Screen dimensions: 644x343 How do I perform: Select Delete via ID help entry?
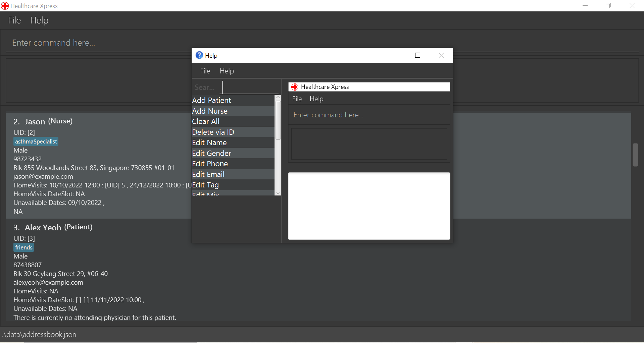[233, 132]
